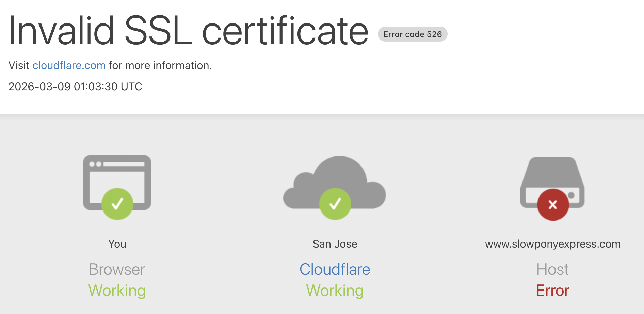
Task: Click the red X badge on the host icon
Action: pos(553,205)
